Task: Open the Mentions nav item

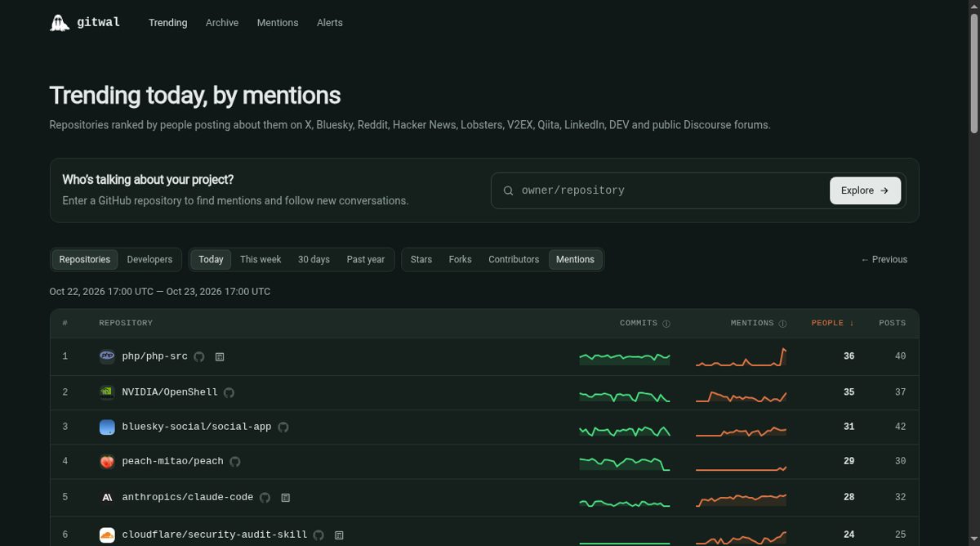Action: pos(278,23)
